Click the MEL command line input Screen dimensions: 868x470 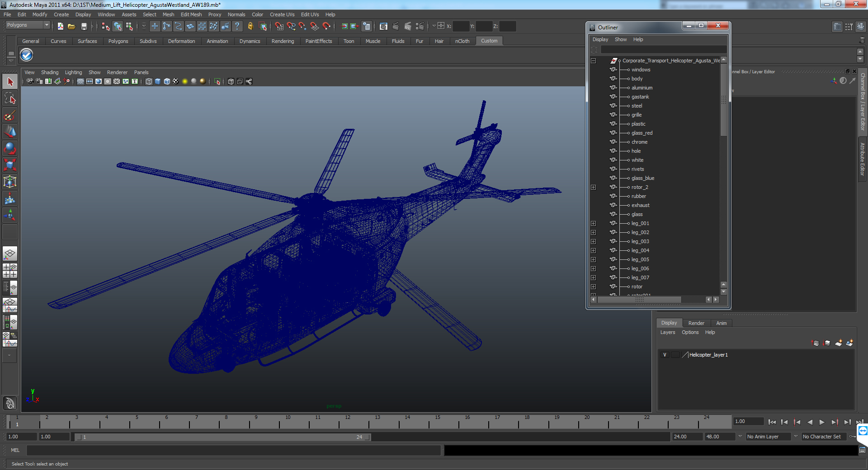point(234,450)
